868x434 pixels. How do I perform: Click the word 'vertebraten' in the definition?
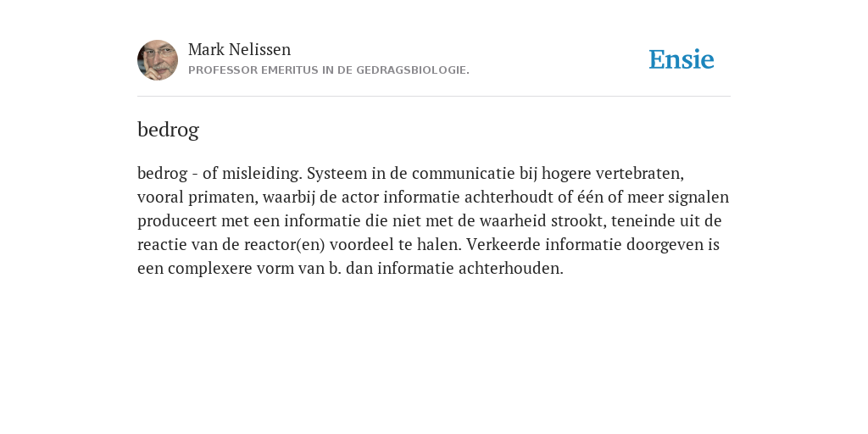pos(639,174)
